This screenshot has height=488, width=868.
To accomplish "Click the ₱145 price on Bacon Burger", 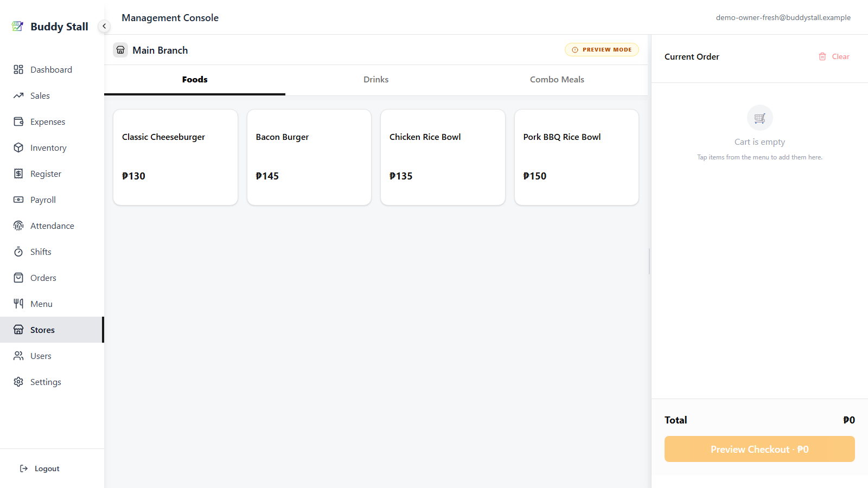I will [x=267, y=176].
